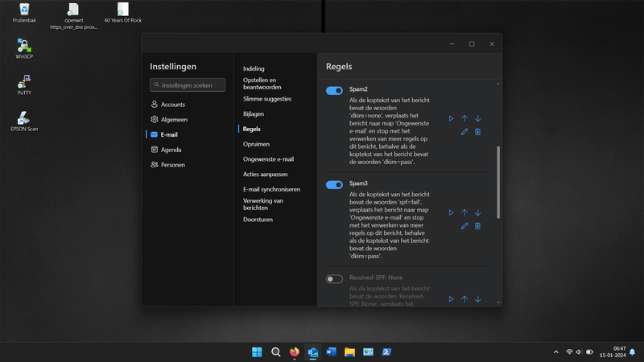Run the Spam2 rule now
The image size is (644, 362).
(451, 118)
